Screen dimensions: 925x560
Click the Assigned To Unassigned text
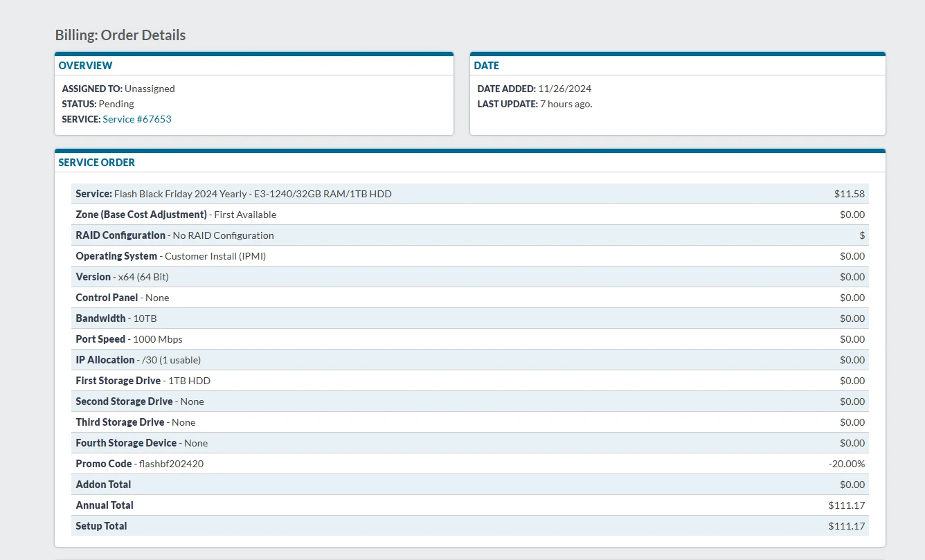[118, 89]
